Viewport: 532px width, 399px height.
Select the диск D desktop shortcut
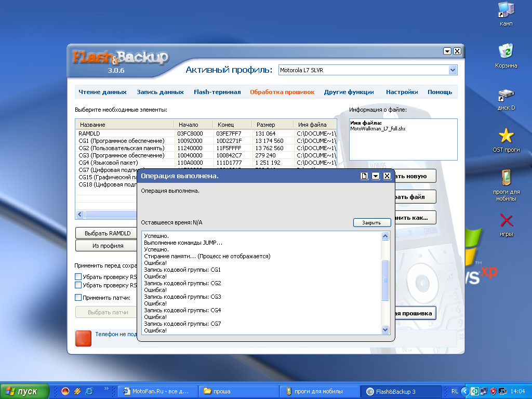pos(506,99)
